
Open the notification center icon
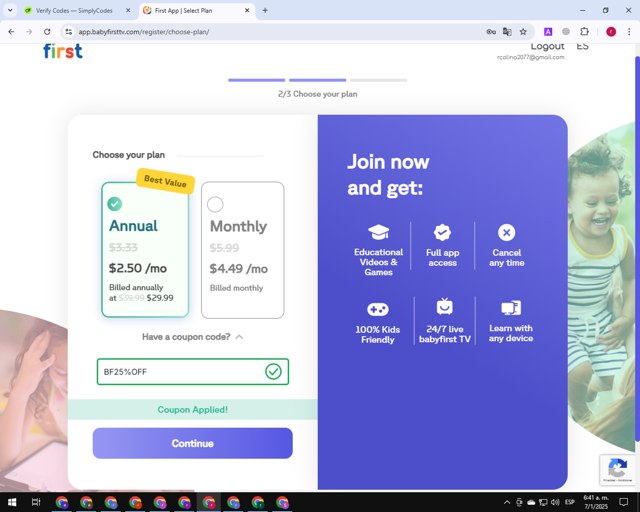624,502
